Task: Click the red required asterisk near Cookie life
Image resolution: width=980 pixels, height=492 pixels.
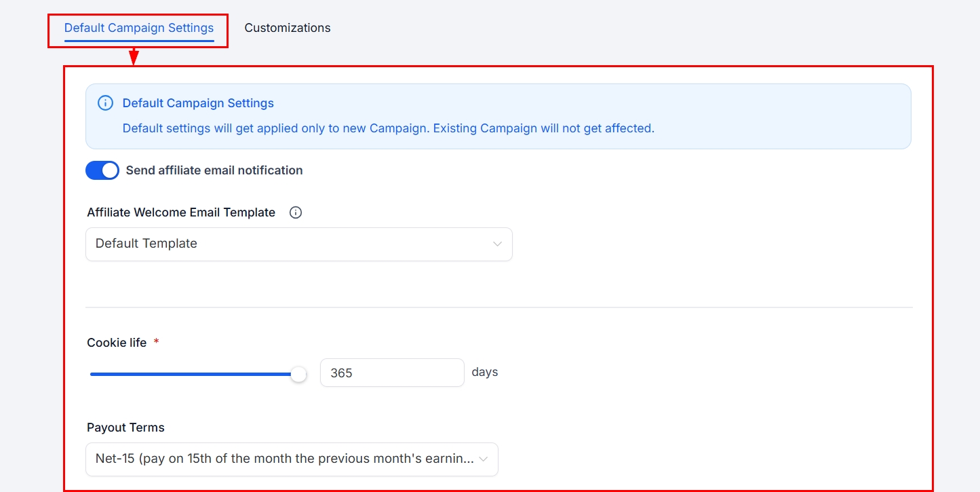Action: 157,343
